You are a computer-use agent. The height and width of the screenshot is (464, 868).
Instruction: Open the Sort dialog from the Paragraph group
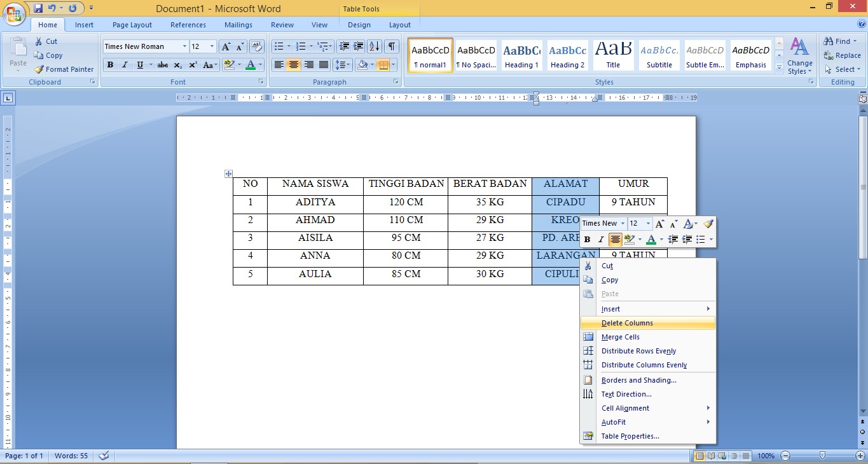(374, 46)
